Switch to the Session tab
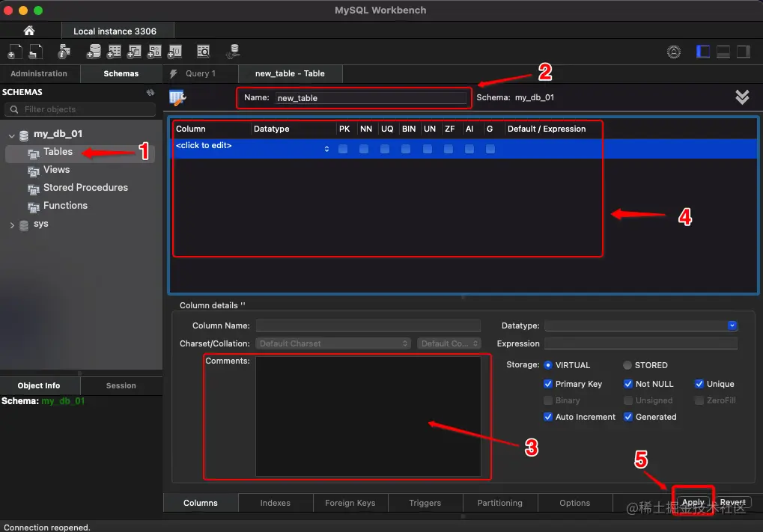Image resolution: width=763 pixels, height=532 pixels. [121, 385]
